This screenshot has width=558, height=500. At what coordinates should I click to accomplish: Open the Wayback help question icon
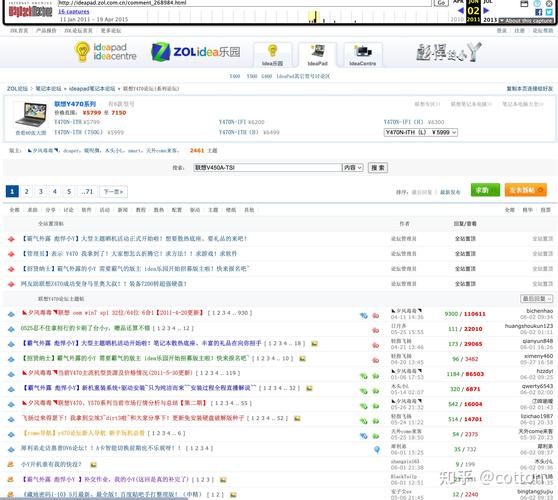[537, 4]
